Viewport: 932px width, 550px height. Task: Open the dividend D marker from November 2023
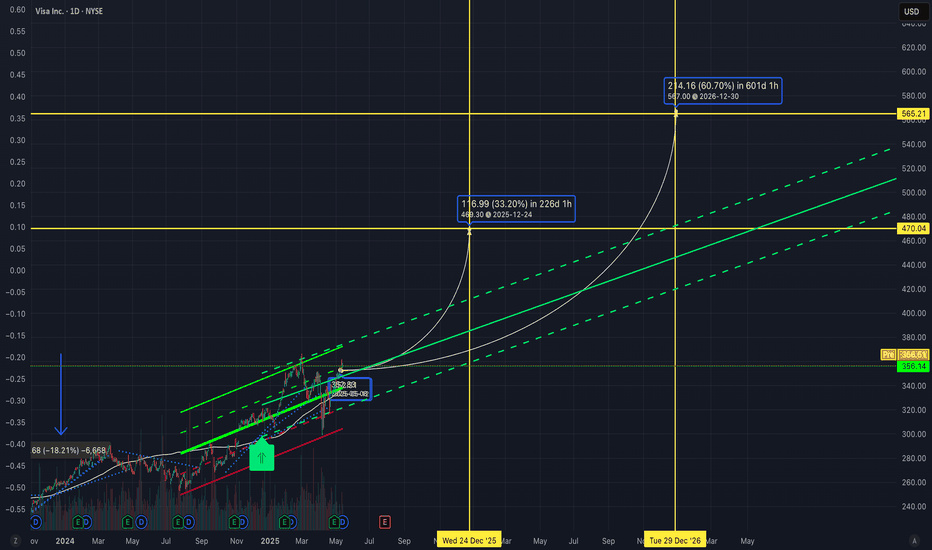[36, 522]
